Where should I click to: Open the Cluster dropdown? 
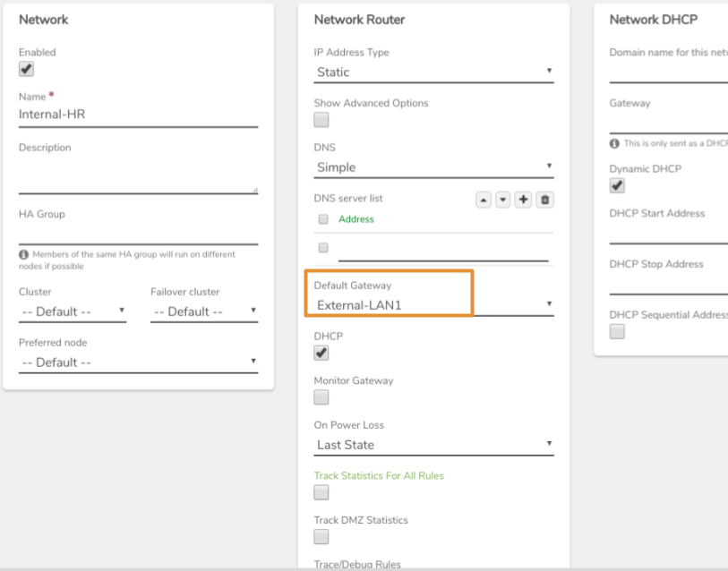tap(73, 312)
